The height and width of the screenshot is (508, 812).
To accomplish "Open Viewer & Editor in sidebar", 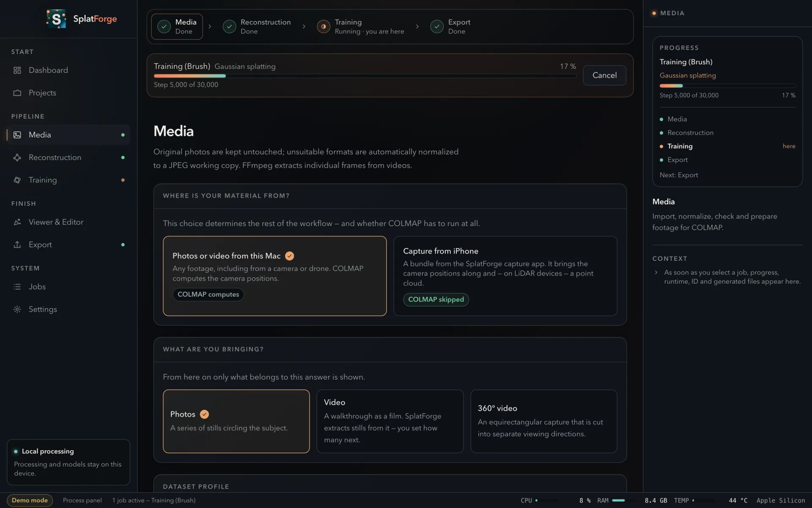I will (69, 222).
